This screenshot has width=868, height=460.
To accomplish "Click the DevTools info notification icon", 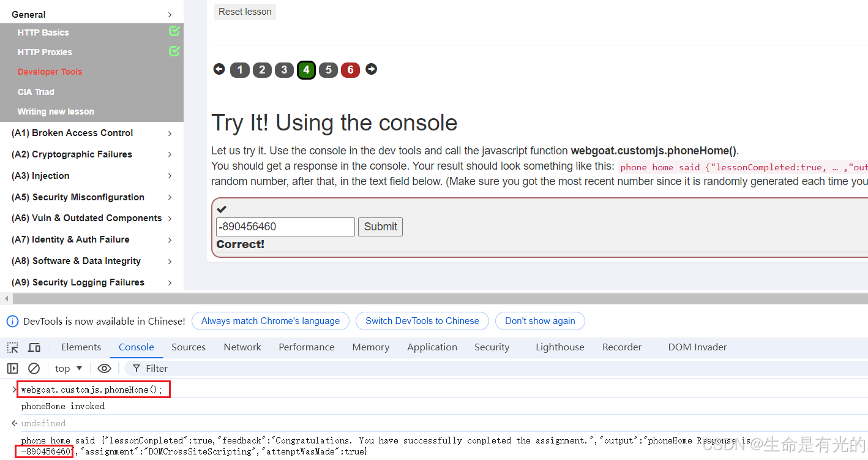I will click(12, 321).
